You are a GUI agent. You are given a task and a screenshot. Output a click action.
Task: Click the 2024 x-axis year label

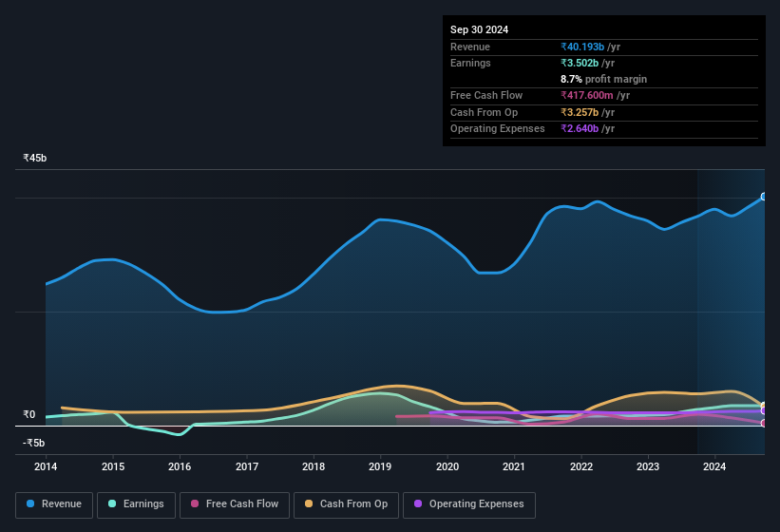(714, 466)
